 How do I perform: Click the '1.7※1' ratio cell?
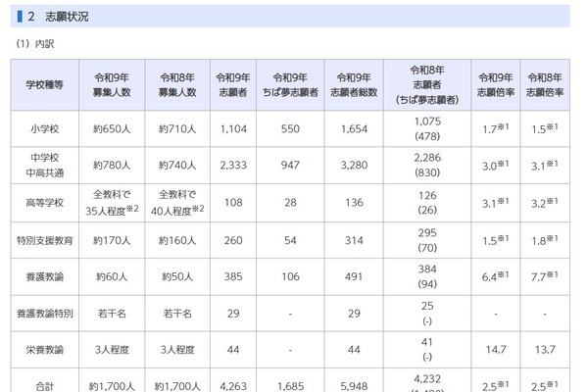(495, 128)
